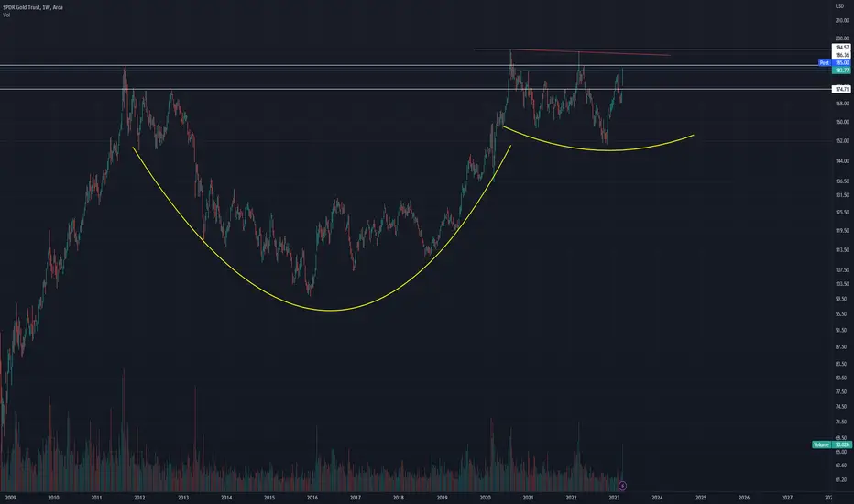854x504 pixels.
Task: Click the 186.36 price label
Action: coord(842,56)
